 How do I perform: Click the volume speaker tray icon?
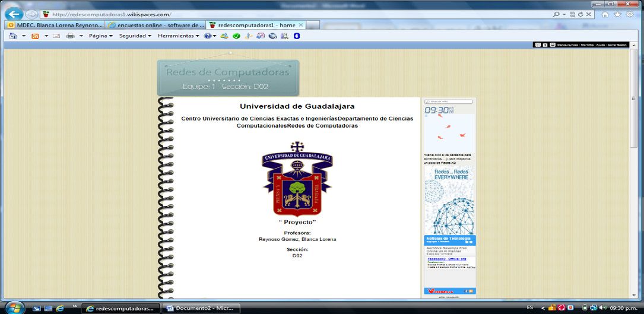[x=602, y=307]
